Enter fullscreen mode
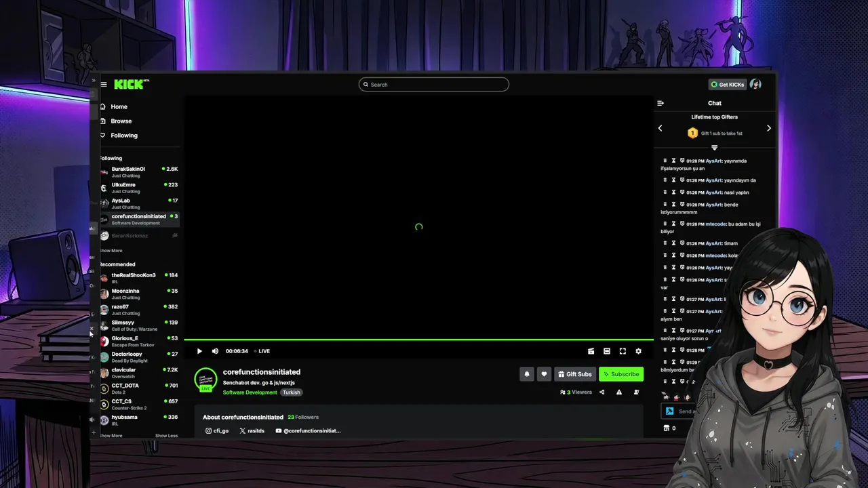868x488 pixels. tap(623, 351)
